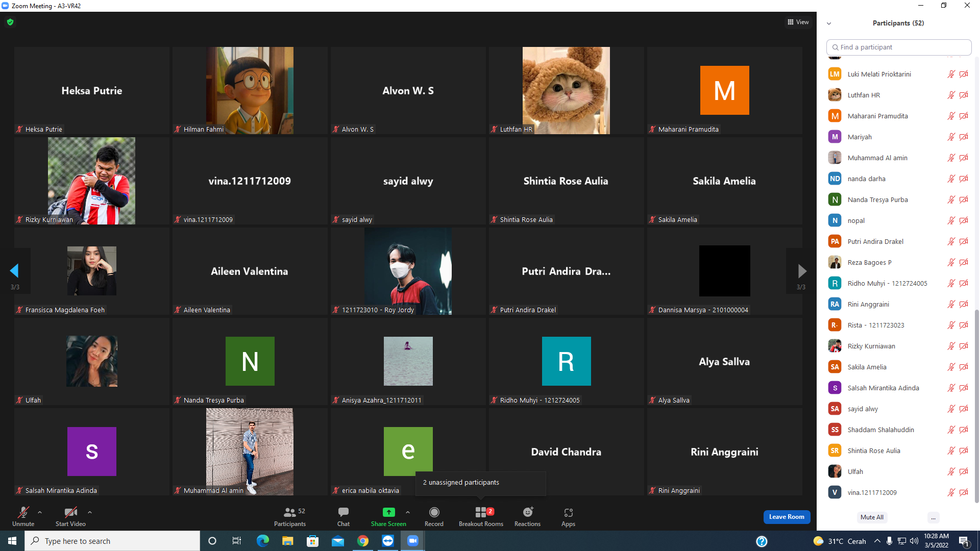Screen dimensions: 980x551
Task: Select Salsah Mirantika Adinda in participants list
Action: coord(899,388)
